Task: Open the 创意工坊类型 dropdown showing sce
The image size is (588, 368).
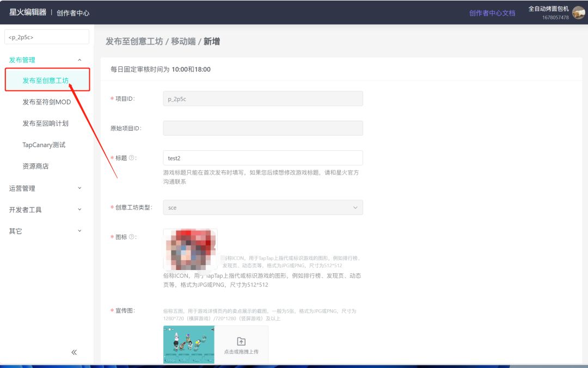Action: (x=263, y=207)
